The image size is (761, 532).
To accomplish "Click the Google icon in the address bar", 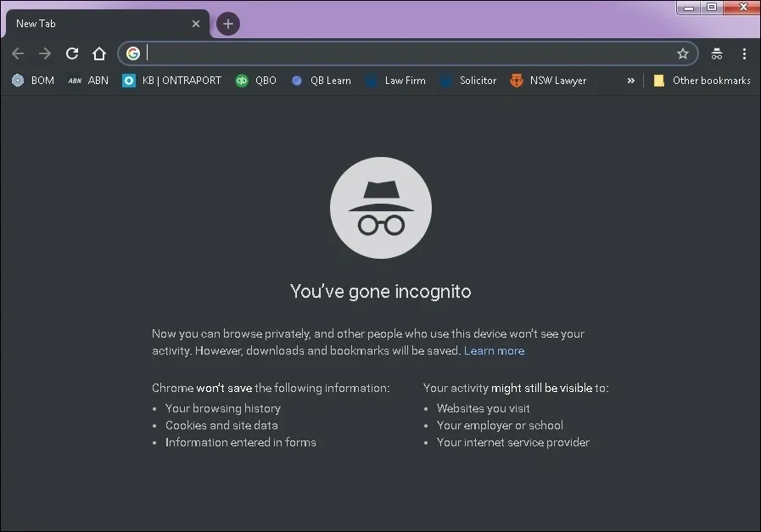I will [x=133, y=53].
